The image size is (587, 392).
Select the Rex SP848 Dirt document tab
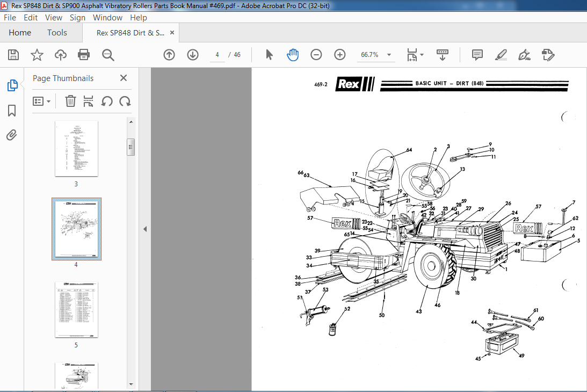pos(131,33)
